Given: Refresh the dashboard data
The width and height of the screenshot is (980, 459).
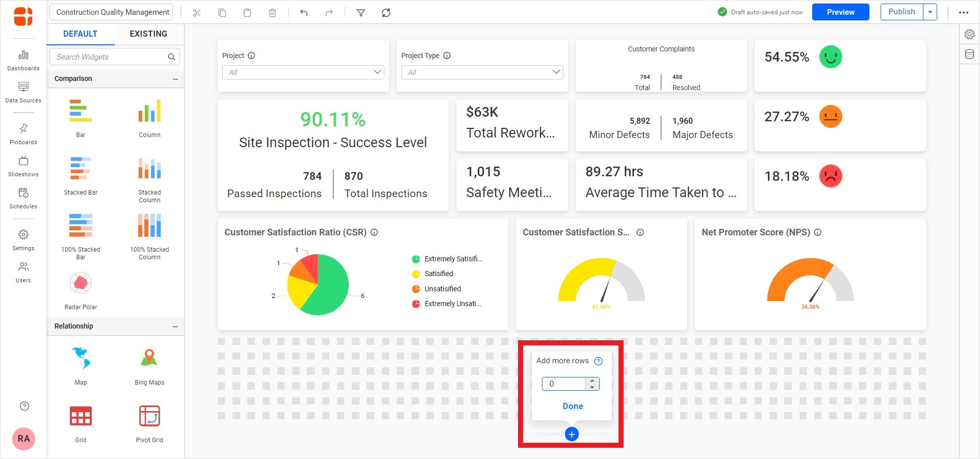Looking at the screenshot, I should point(386,12).
